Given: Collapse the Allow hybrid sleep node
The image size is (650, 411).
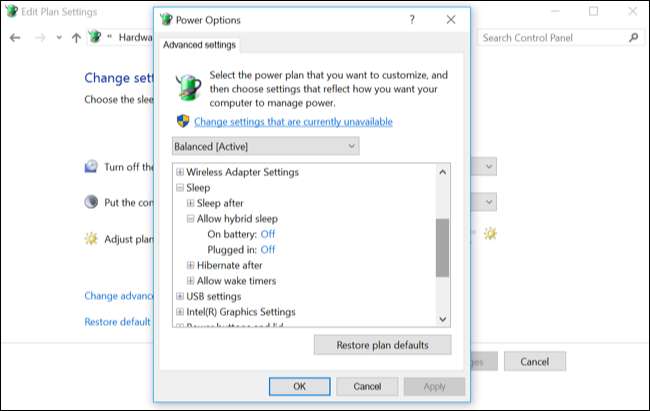Looking at the screenshot, I should (x=190, y=218).
